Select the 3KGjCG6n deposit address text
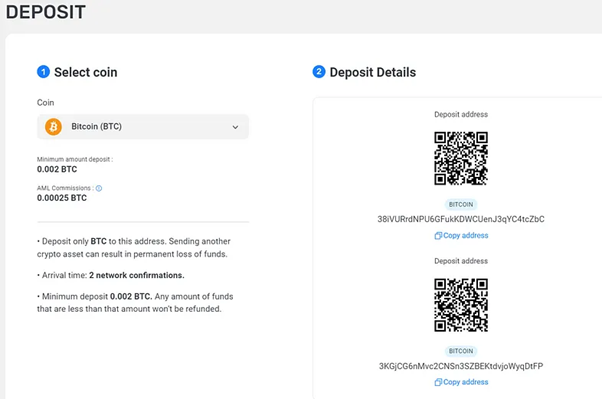Image resolution: width=602 pixels, height=399 pixels. coord(461,366)
